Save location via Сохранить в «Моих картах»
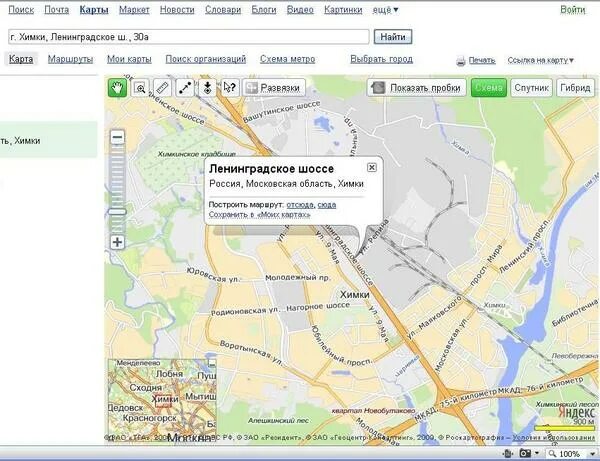This screenshot has height=461, width=600. pos(259,215)
